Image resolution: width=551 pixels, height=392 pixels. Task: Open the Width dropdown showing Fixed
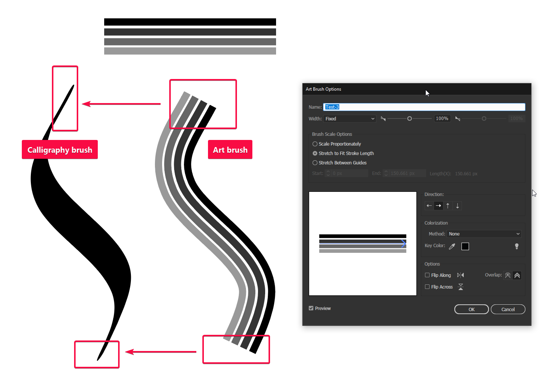pos(349,119)
